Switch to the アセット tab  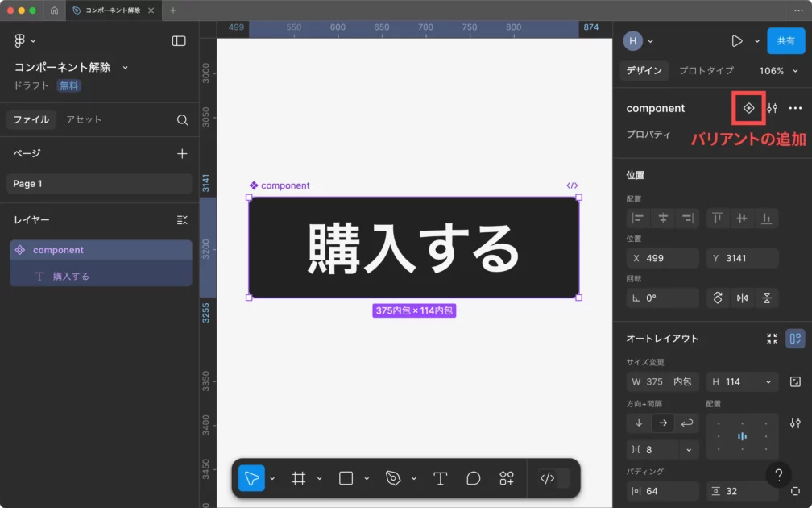[x=84, y=120]
